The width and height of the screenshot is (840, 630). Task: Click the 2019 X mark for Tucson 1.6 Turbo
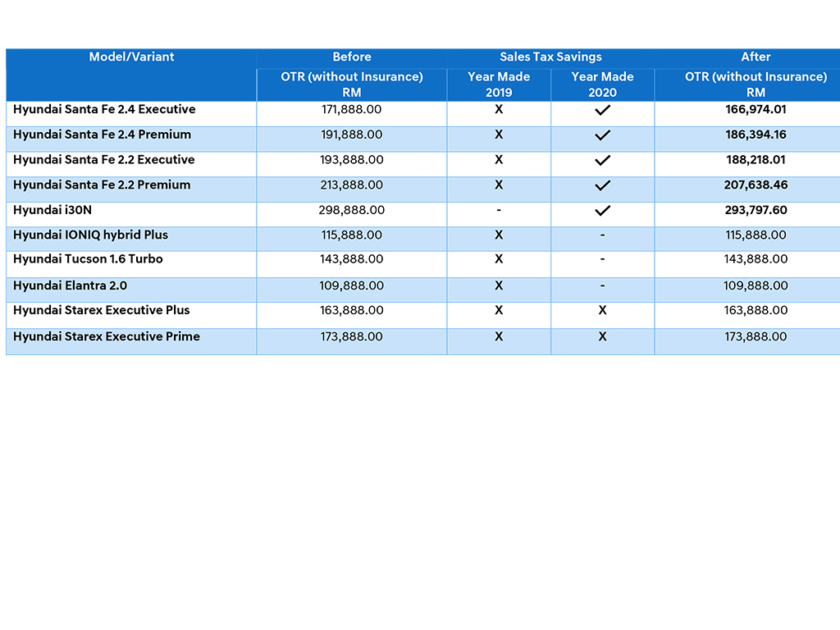tap(499, 258)
